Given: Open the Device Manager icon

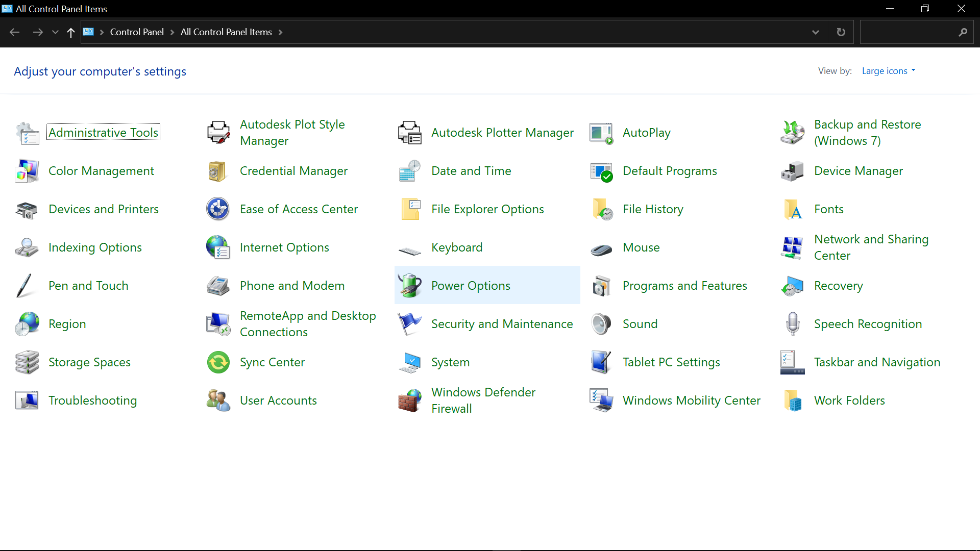Looking at the screenshot, I should pyautogui.click(x=793, y=171).
